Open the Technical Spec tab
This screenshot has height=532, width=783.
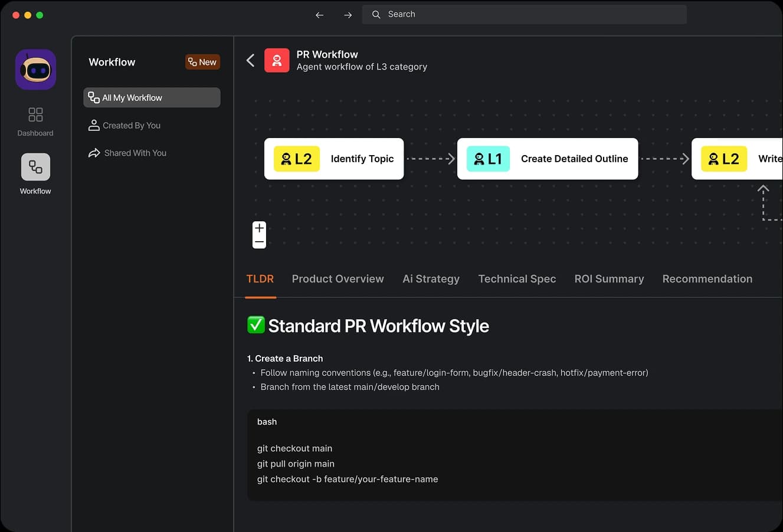point(517,279)
